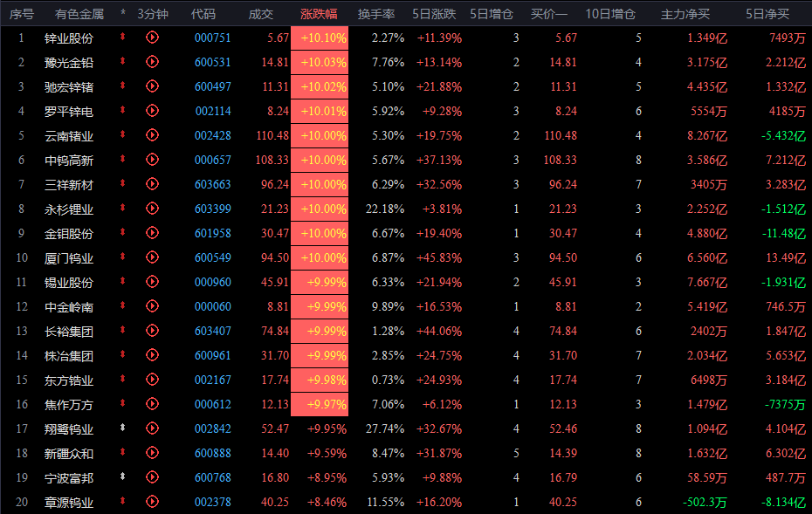The image size is (812, 514).
Task: Select the 新疆众和 stock row name
Action: [x=69, y=454]
